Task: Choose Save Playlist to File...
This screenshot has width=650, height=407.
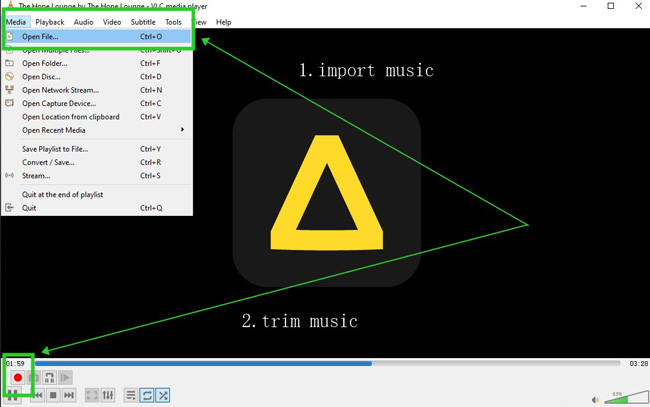Action: pos(97,149)
